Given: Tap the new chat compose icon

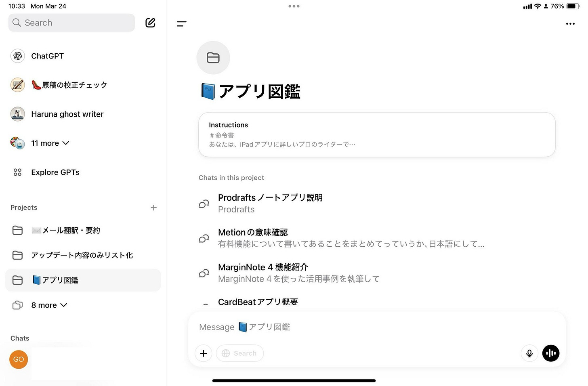Looking at the screenshot, I should point(150,23).
